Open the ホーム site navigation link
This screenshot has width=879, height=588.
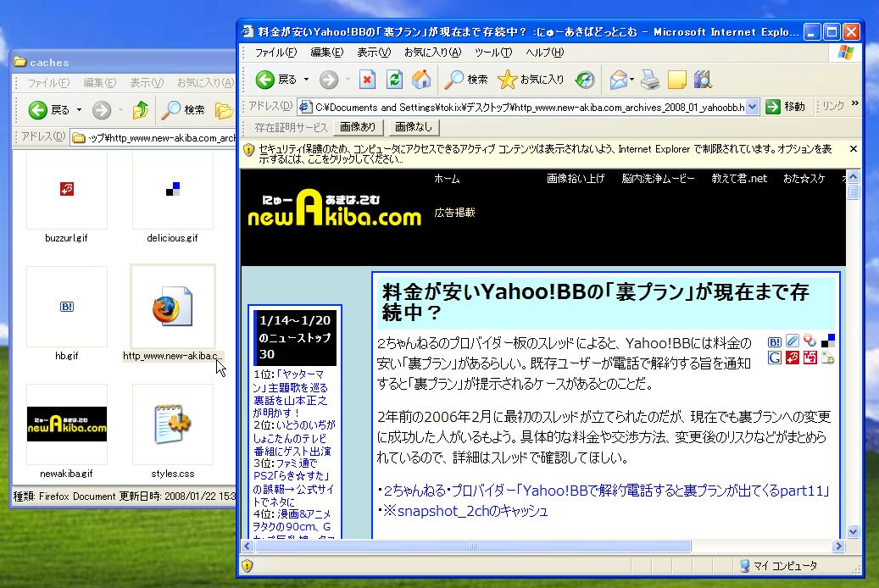pos(447,179)
